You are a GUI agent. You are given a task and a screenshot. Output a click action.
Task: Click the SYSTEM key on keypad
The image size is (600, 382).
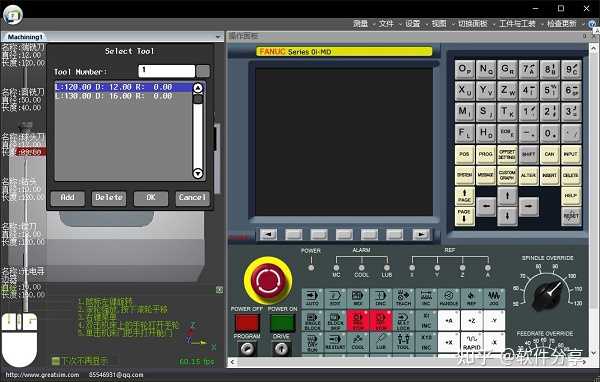(x=465, y=175)
